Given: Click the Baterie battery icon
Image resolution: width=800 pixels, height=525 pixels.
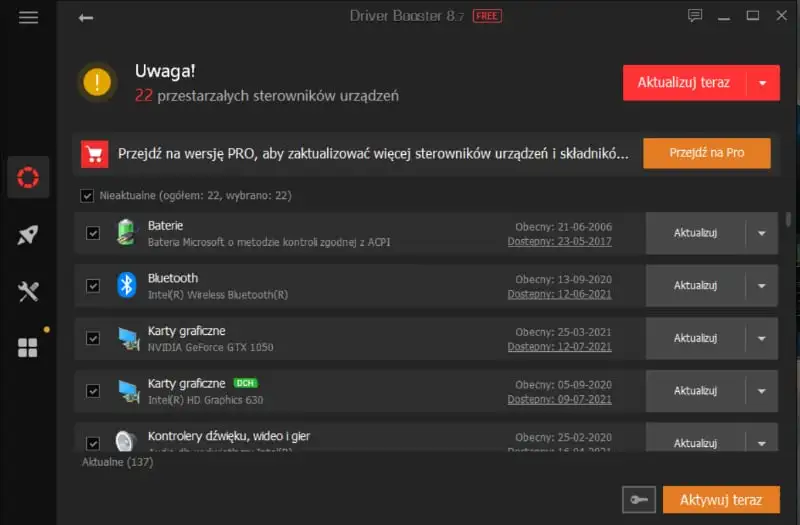Looking at the screenshot, I should point(126,233).
